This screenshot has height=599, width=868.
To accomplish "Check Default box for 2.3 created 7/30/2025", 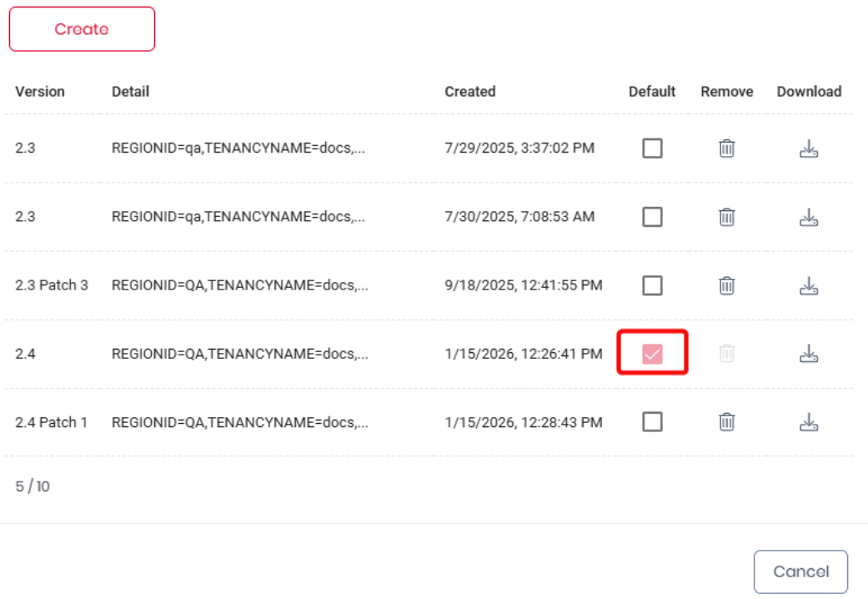I will [x=652, y=217].
